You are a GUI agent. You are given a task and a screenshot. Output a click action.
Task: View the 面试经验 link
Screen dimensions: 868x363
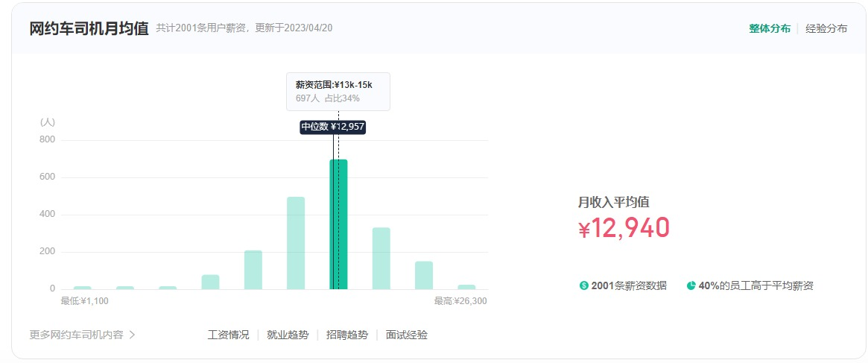click(x=407, y=335)
